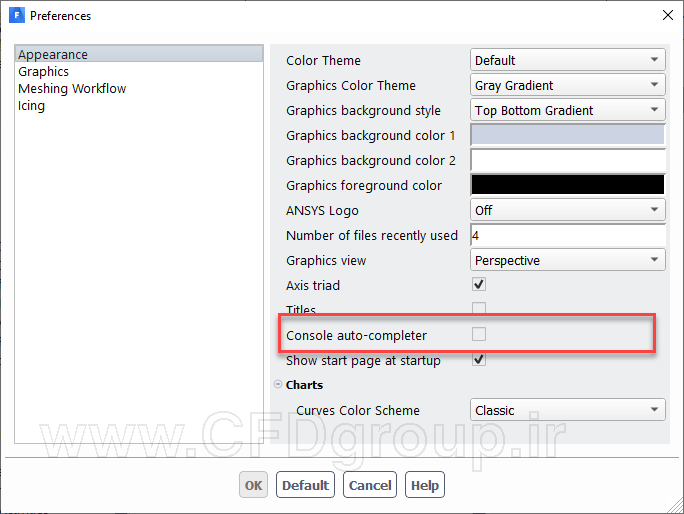Click the Color Theme label
684x514 pixels.
(x=323, y=60)
